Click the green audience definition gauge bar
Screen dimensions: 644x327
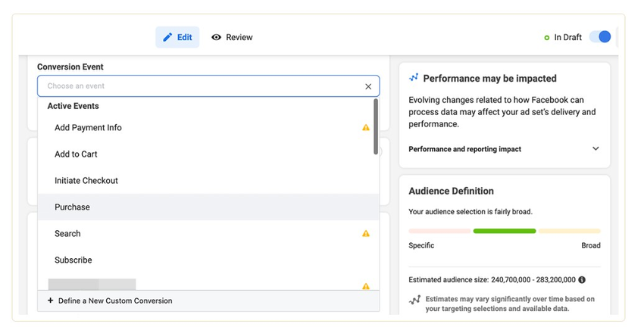pos(504,231)
